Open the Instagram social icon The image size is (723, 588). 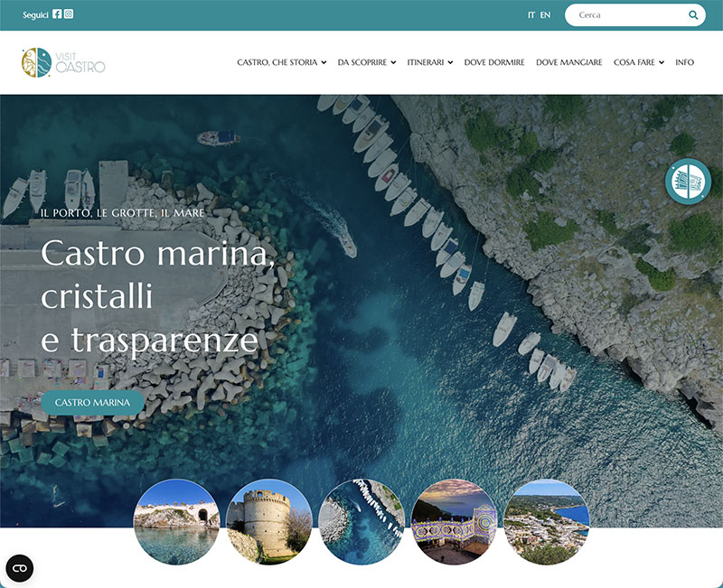(69, 14)
